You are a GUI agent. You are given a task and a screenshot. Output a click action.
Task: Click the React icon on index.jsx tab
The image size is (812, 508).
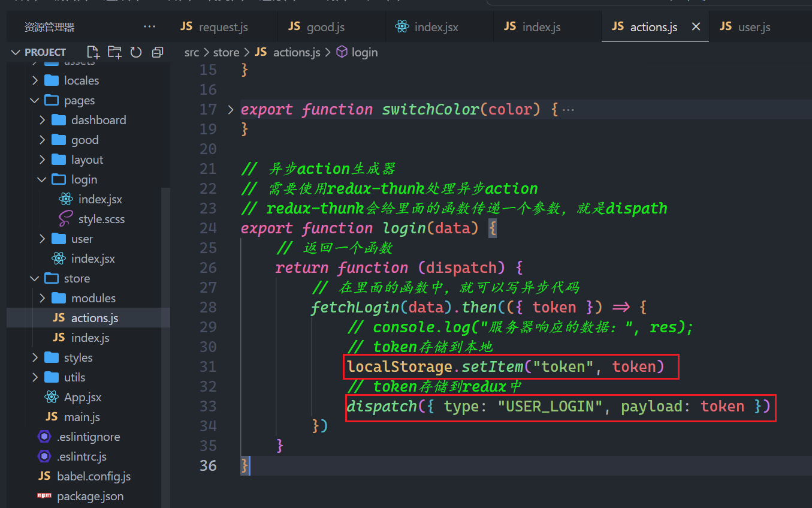tap(402, 26)
